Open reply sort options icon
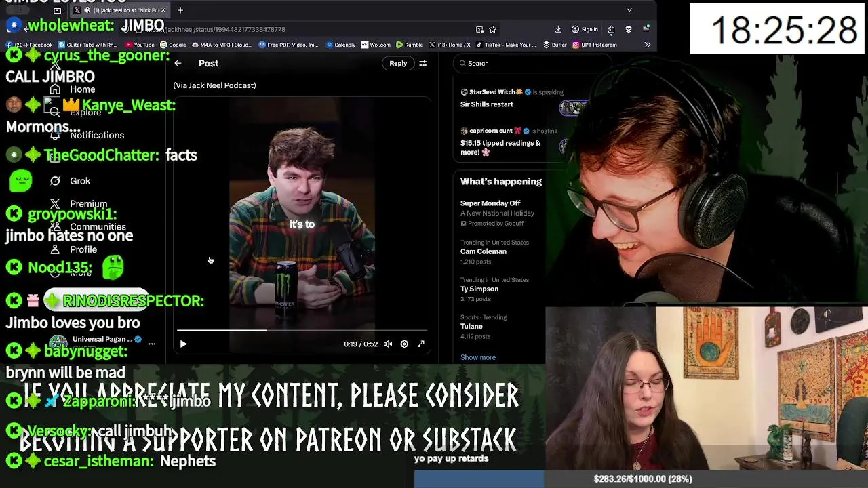 (x=423, y=63)
